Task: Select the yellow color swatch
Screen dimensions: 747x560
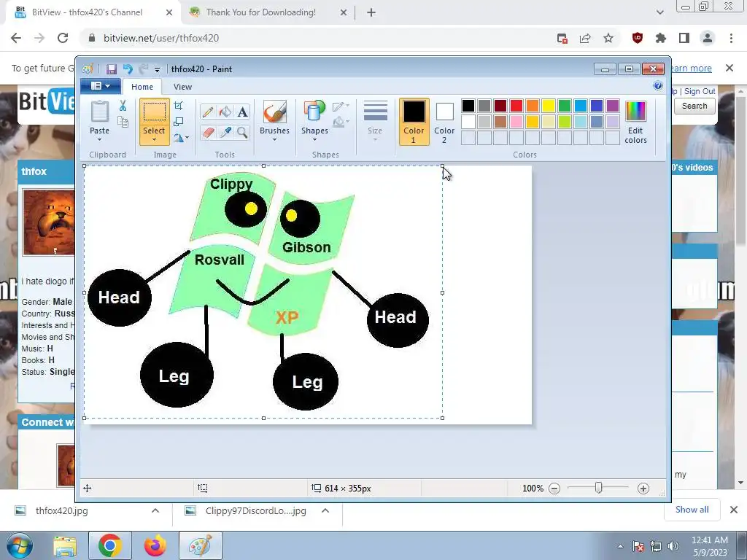Action: 549,106
